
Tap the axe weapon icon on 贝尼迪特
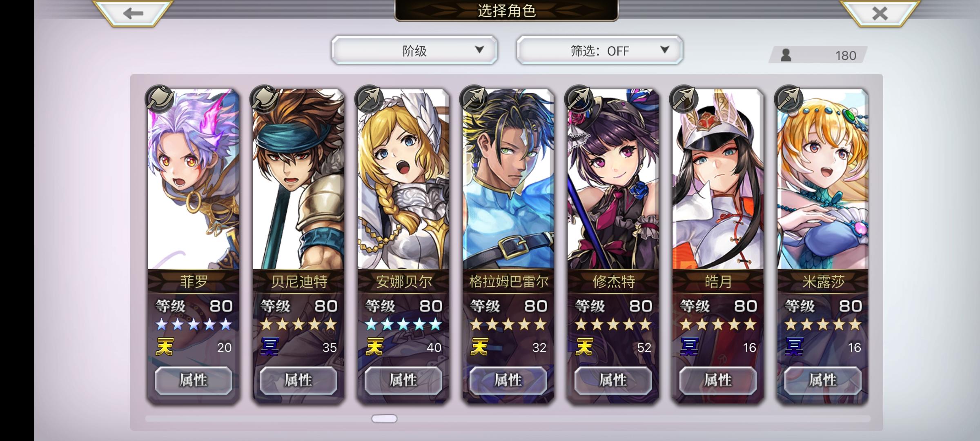[265, 99]
